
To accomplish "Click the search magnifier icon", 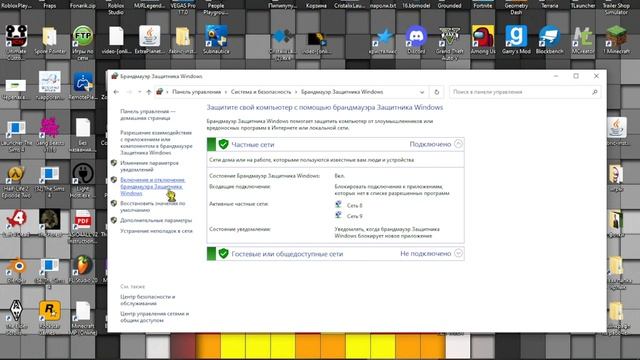I will click(x=595, y=92).
